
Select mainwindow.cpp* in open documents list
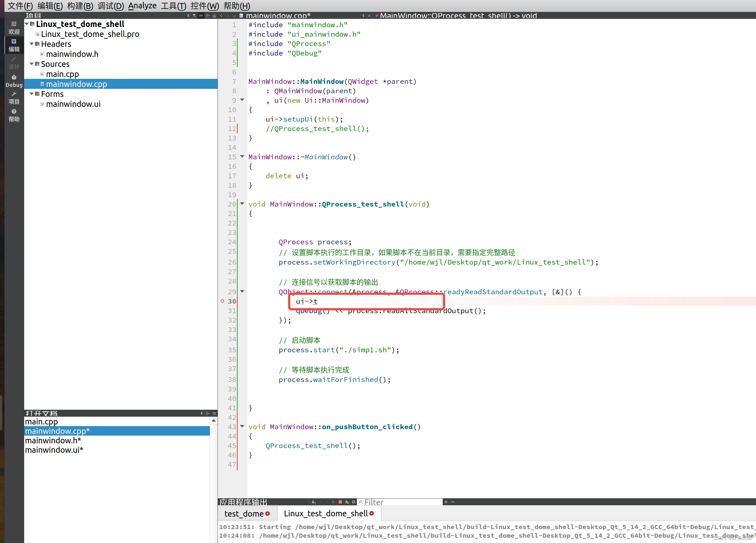(x=117, y=431)
